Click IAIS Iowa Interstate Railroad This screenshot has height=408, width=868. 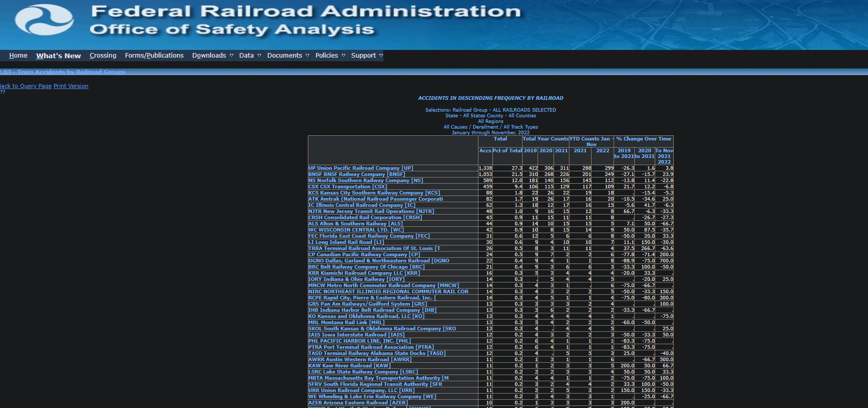coord(357,335)
